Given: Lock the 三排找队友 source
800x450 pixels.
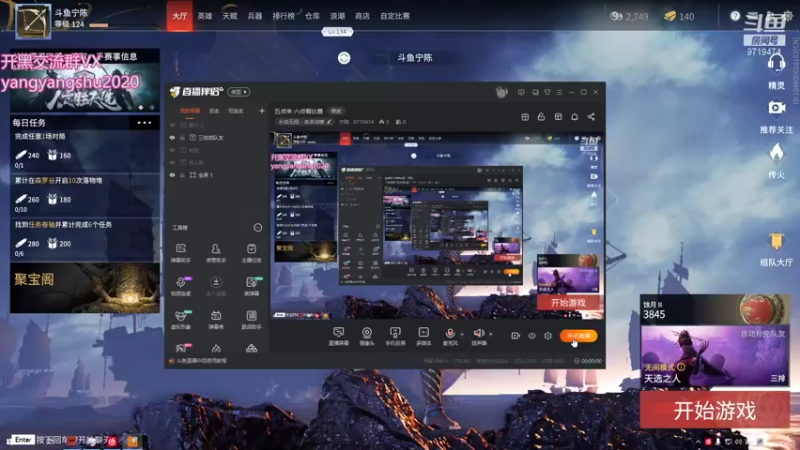Looking at the screenshot, I should point(182,138).
